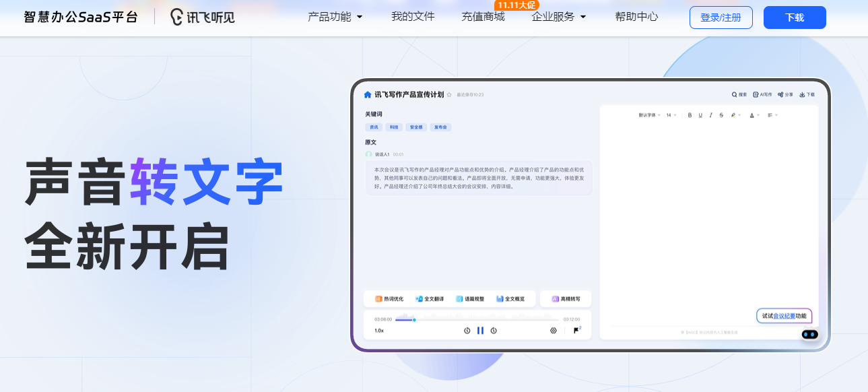Click the 分享 share icon
Screen dimensions: 868x392
pos(780,95)
